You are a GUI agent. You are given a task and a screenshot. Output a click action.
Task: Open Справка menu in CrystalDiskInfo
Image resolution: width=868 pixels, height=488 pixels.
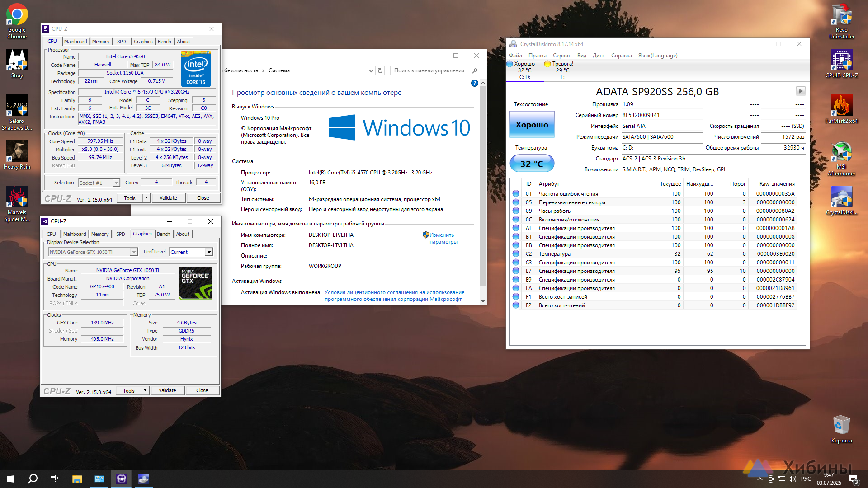click(621, 56)
